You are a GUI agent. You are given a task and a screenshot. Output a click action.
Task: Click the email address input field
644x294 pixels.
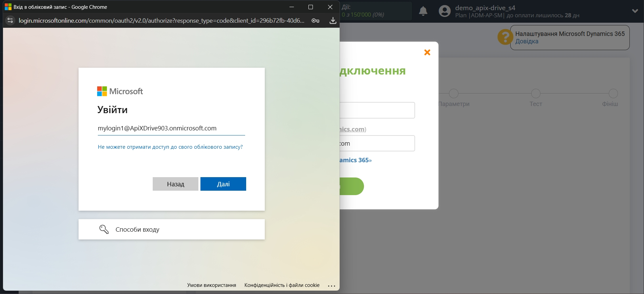coord(171,128)
